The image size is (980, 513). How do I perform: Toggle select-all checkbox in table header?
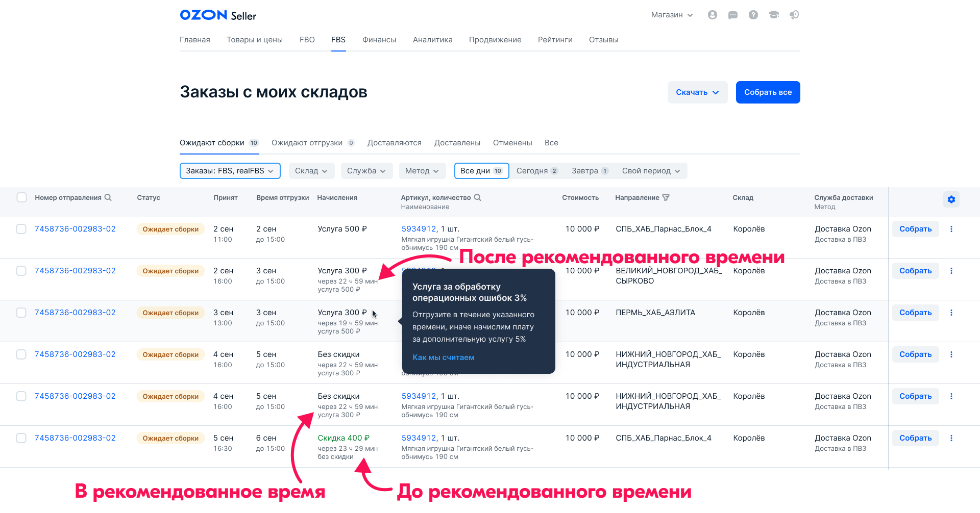[21, 197]
